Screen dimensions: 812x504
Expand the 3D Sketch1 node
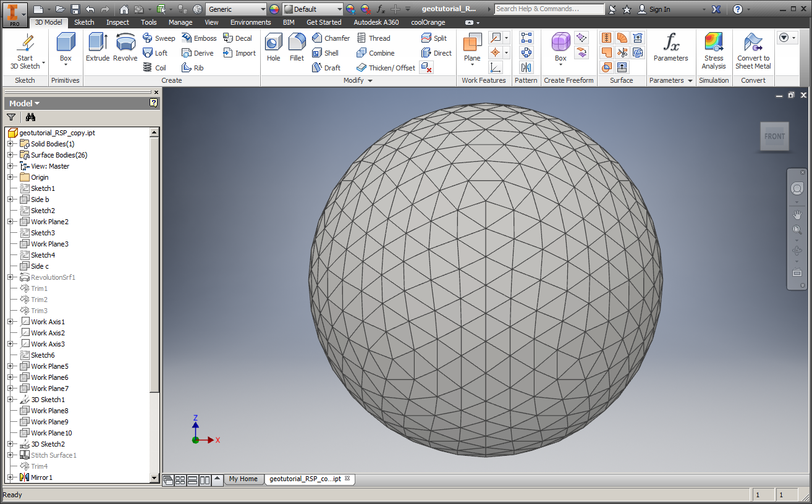click(x=10, y=400)
